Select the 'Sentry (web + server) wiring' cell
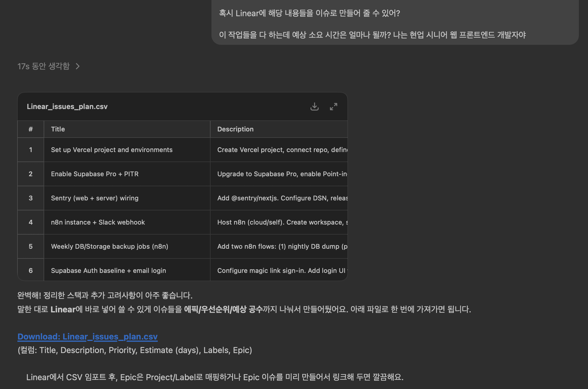The image size is (588, 389). [x=95, y=198]
